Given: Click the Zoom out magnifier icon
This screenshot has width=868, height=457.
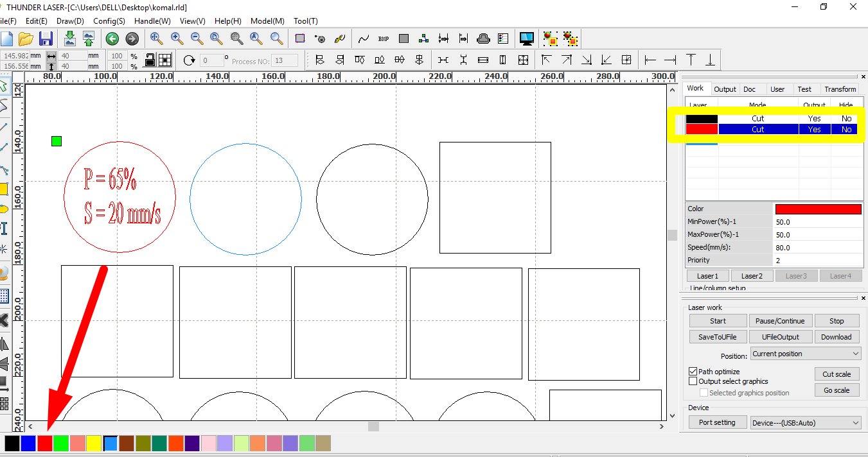Looking at the screenshot, I should click(x=197, y=39).
